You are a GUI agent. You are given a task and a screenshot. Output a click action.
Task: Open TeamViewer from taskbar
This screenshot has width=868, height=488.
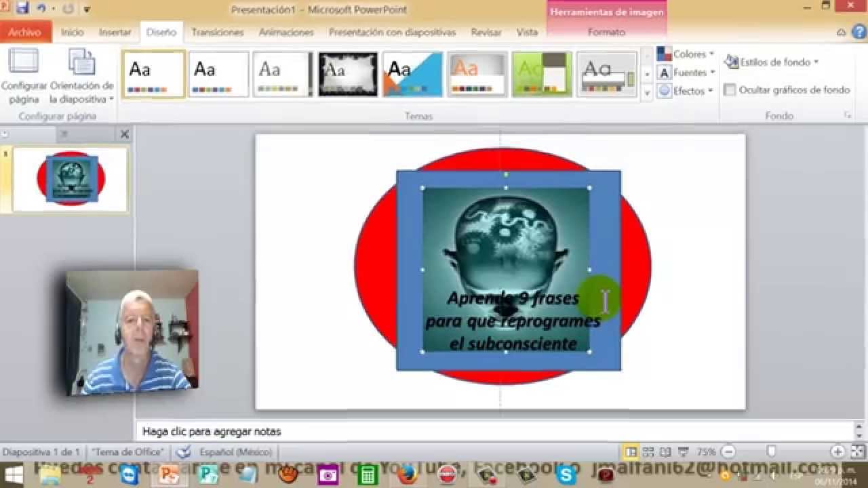coord(129,476)
